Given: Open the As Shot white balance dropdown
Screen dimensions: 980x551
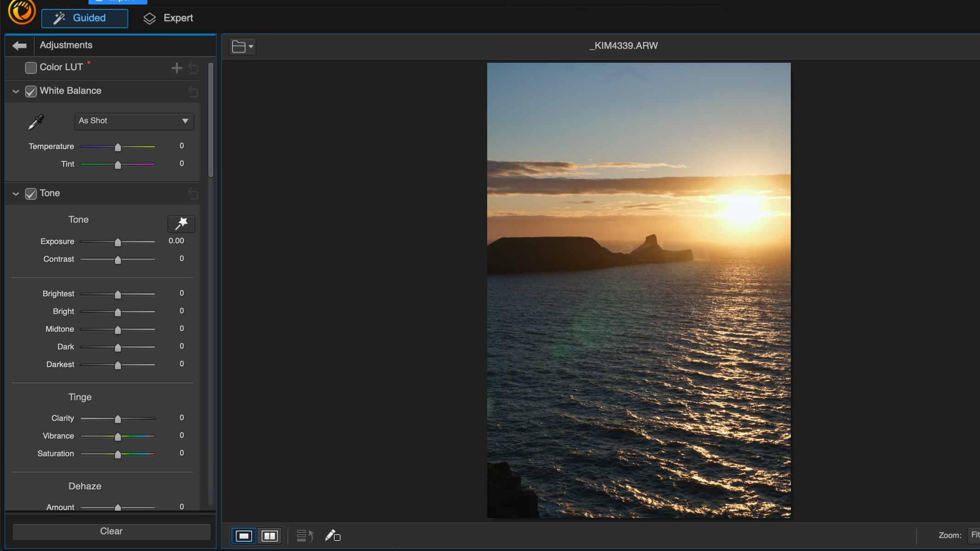Looking at the screenshot, I should (134, 121).
